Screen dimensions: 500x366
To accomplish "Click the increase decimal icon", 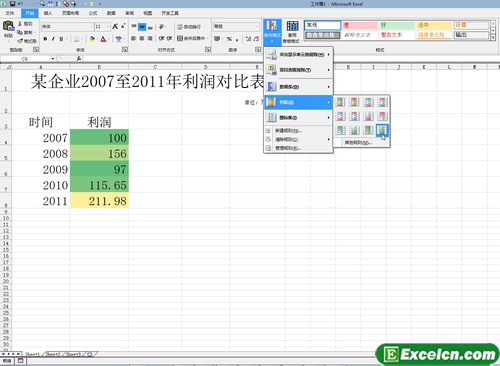I will click(248, 39).
